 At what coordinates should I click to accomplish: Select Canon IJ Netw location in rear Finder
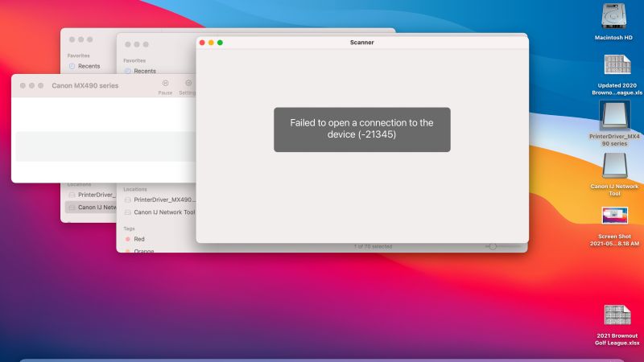point(91,208)
